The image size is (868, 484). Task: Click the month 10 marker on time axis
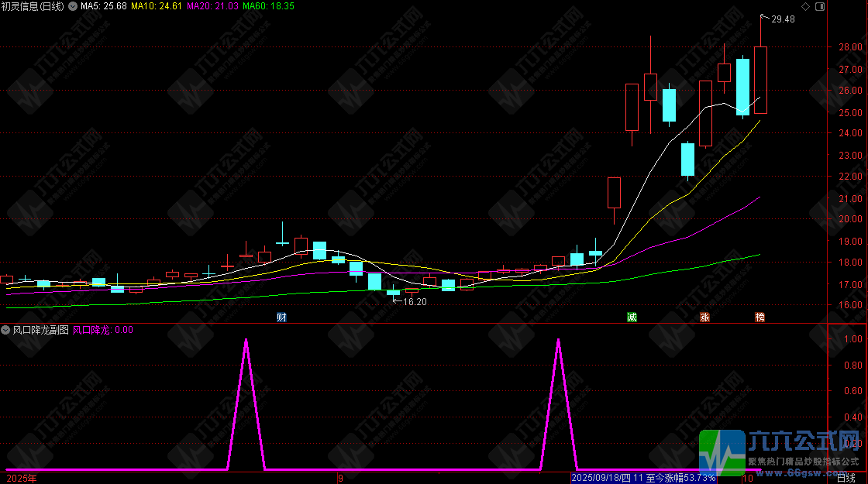pyautogui.click(x=748, y=479)
